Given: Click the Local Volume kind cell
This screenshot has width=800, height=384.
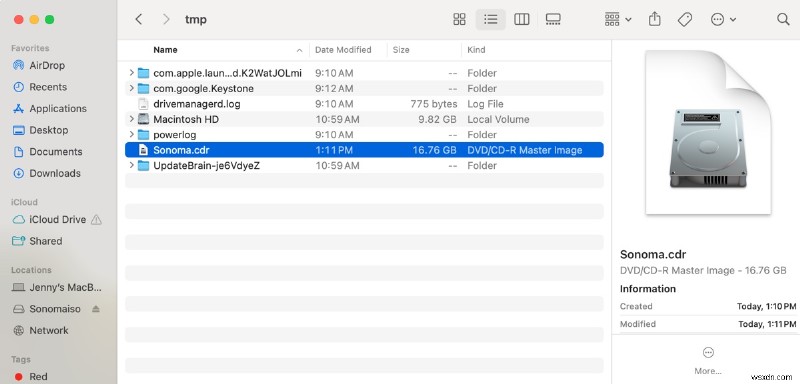Looking at the screenshot, I should [x=498, y=119].
